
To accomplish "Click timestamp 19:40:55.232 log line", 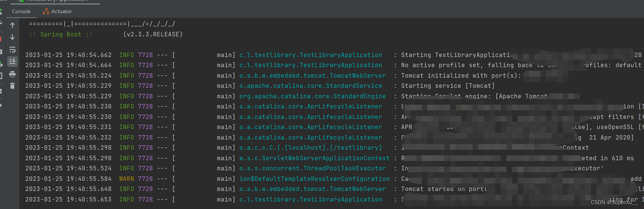I will tap(68, 138).
